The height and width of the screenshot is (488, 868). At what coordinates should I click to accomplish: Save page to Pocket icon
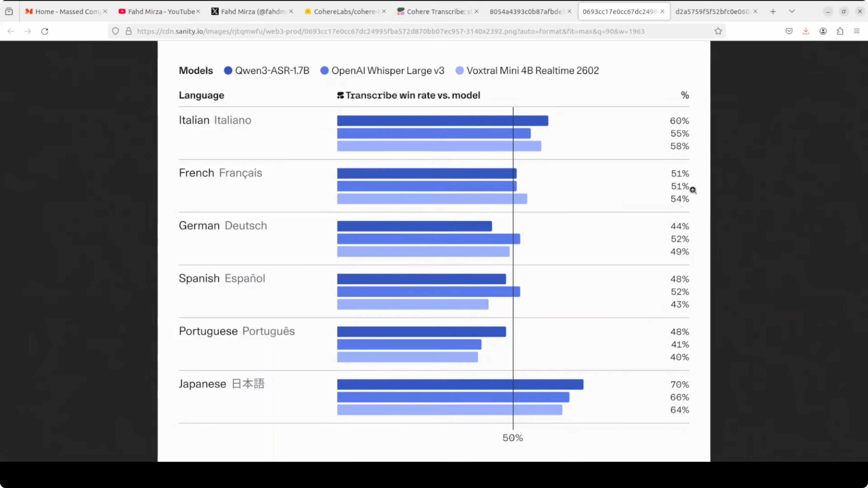click(x=789, y=31)
